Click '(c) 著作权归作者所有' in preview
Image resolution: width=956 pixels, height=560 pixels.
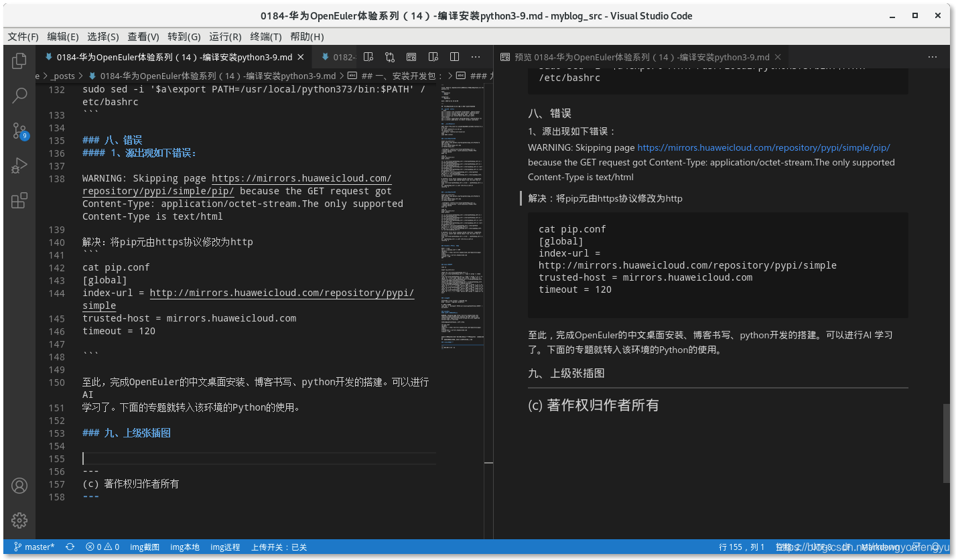pyautogui.click(x=593, y=405)
